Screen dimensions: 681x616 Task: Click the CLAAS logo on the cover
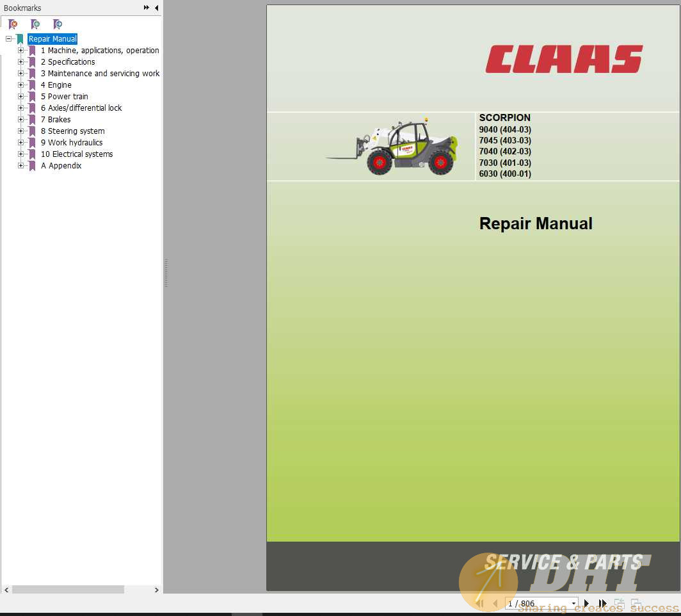click(x=564, y=59)
